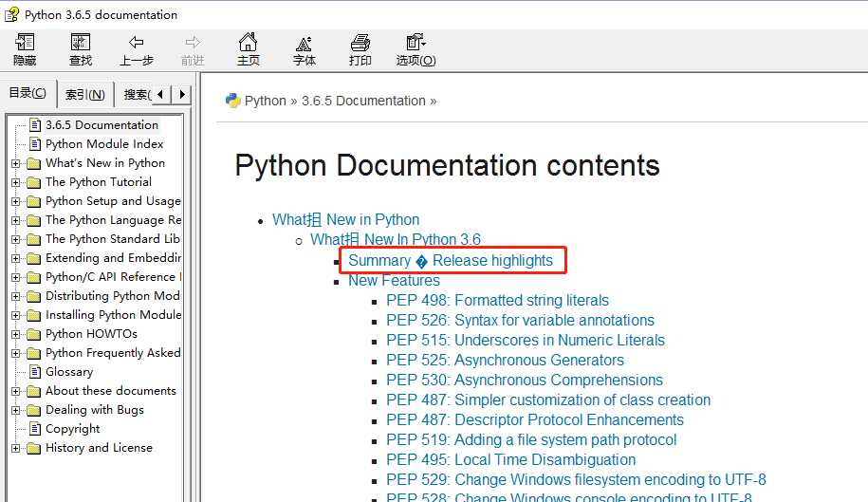Expand the What's New in Python node
This screenshot has width=868, height=502.
pyautogui.click(x=15, y=163)
